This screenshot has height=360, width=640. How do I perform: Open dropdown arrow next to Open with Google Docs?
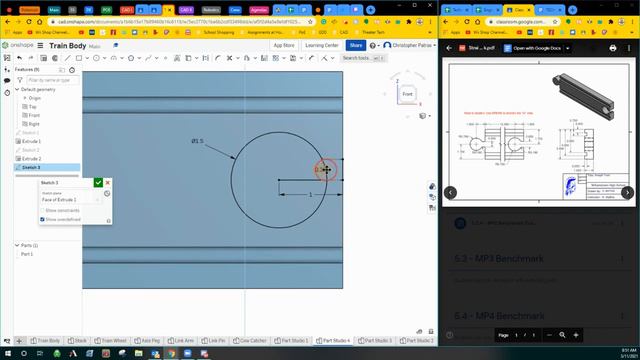tap(567, 48)
